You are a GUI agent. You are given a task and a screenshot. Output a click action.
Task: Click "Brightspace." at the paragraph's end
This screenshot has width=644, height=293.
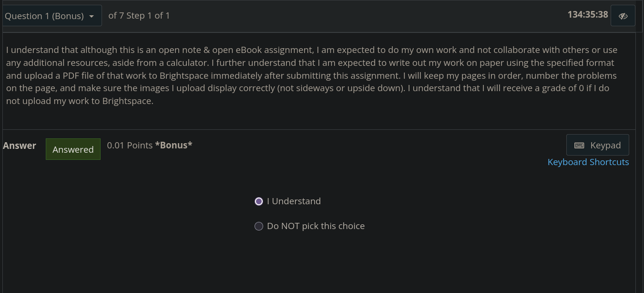[128, 101]
